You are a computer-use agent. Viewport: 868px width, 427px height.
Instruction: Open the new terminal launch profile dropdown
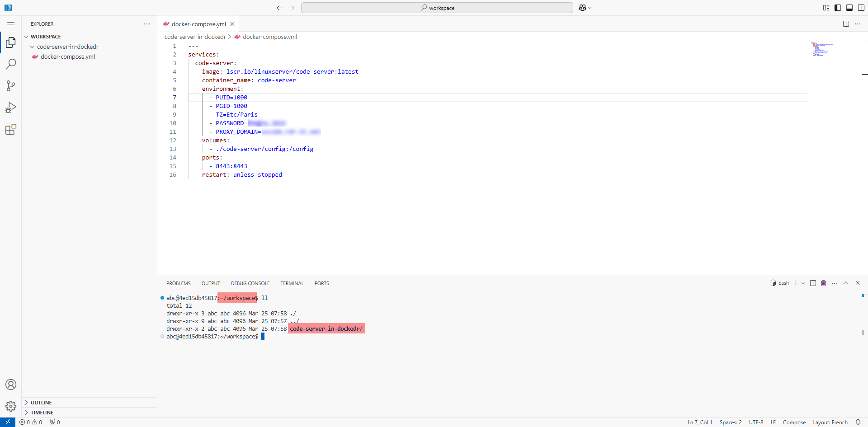click(x=803, y=283)
